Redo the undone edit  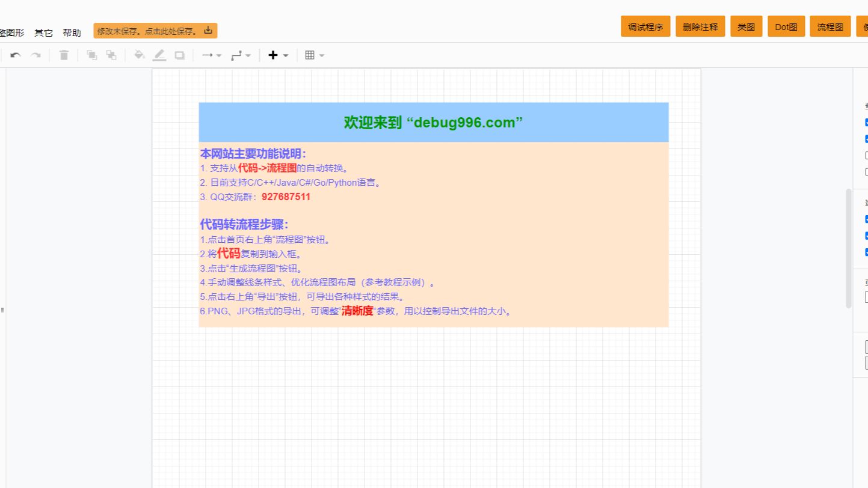[35, 55]
